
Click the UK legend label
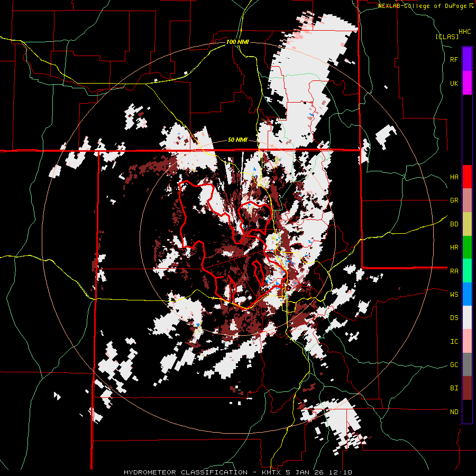tap(454, 83)
